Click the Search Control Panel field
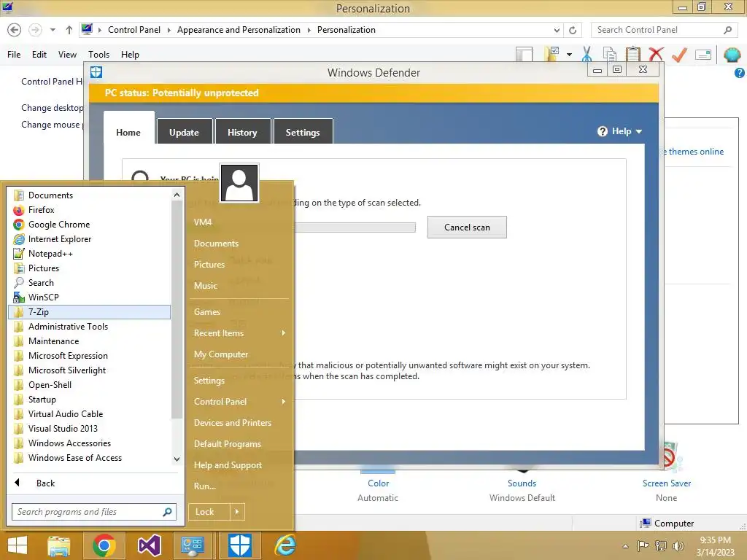The height and width of the screenshot is (560, 747). tap(664, 30)
